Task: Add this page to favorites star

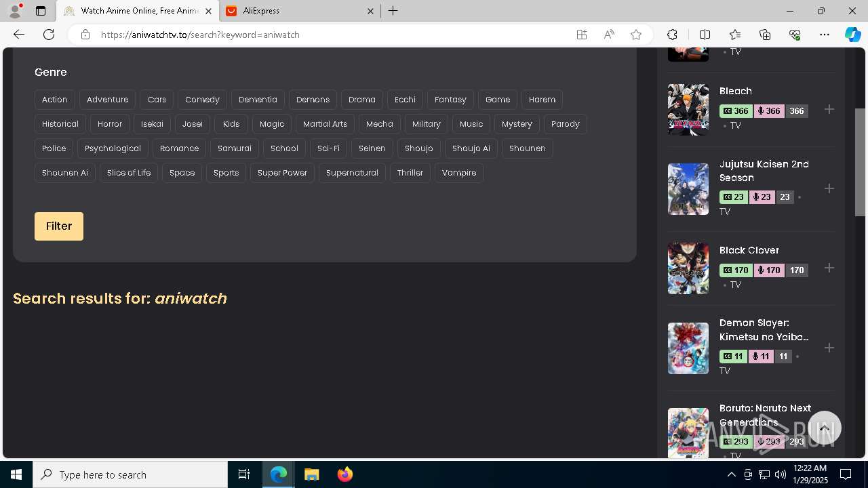Action: (x=636, y=35)
